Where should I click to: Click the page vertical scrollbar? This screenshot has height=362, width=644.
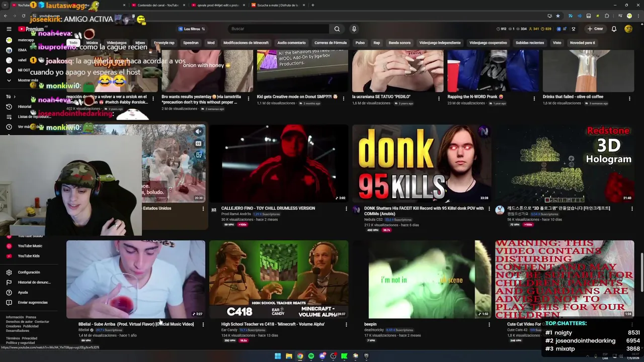tap(641, 271)
